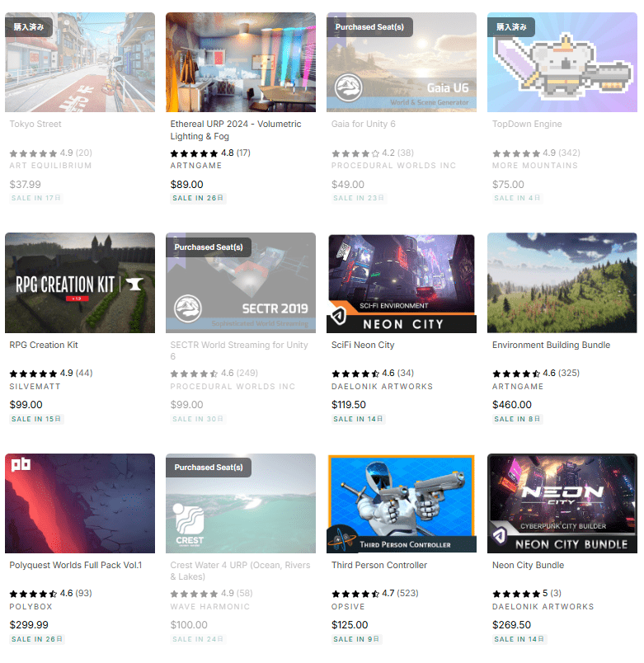Click the star rating 4.9 (20) of Tokyo Street

tap(51, 153)
